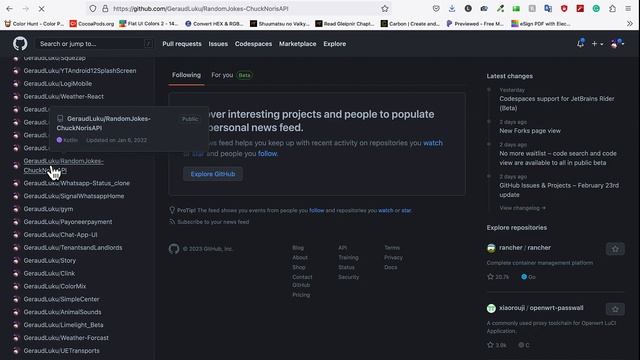
Task: Open browser hamburger menu
Action: (x=628, y=9)
